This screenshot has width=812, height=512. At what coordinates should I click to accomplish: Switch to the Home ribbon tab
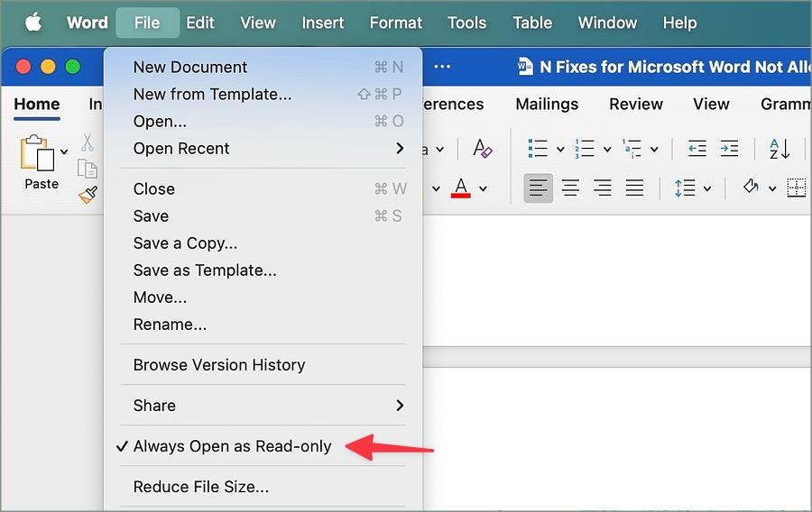tap(37, 105)
